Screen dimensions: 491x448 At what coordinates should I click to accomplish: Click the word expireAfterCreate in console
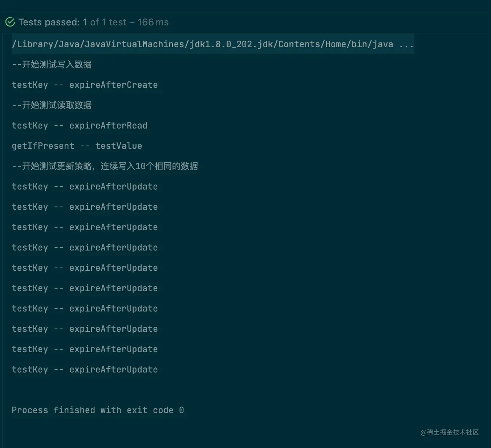(113, 85)
